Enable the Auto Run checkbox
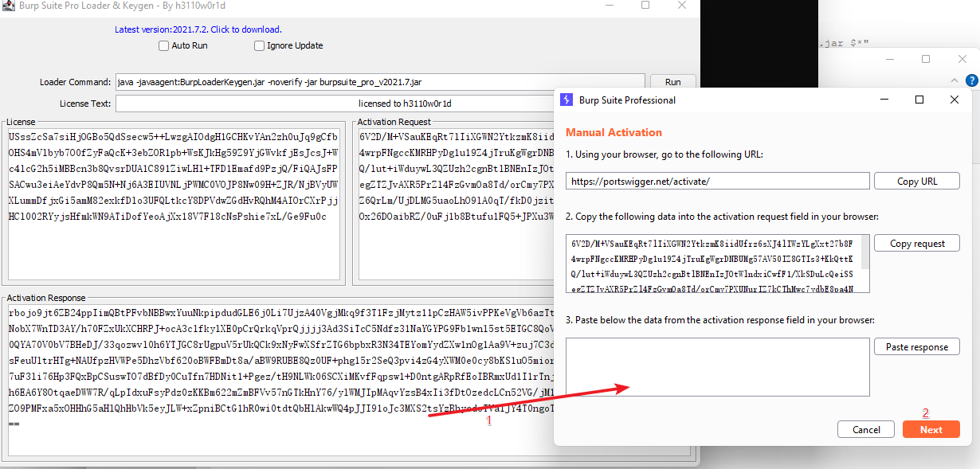Viewport: 980px width, 469px height. click(163, 46)
